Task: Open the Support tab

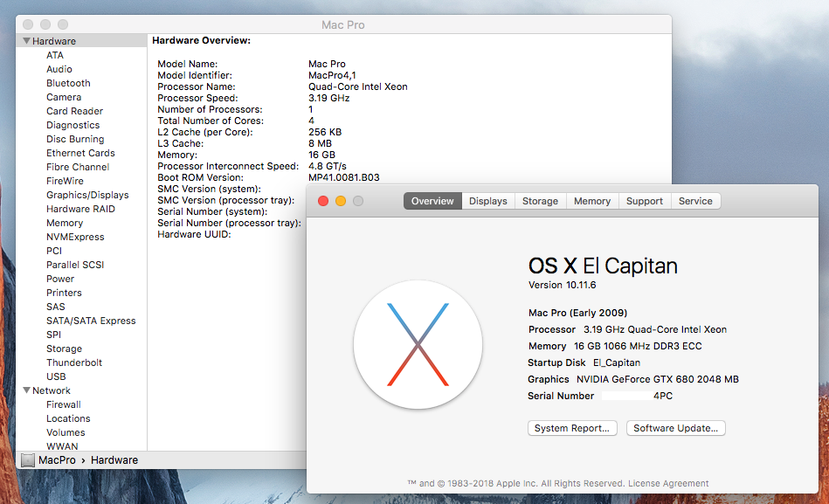Action: [645, 201]
